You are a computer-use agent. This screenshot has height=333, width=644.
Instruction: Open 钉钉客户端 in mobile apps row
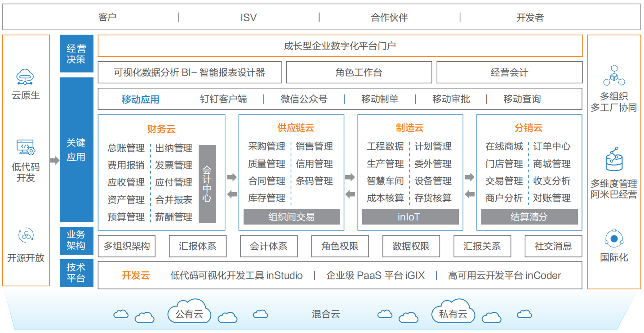tap(223, 99)
